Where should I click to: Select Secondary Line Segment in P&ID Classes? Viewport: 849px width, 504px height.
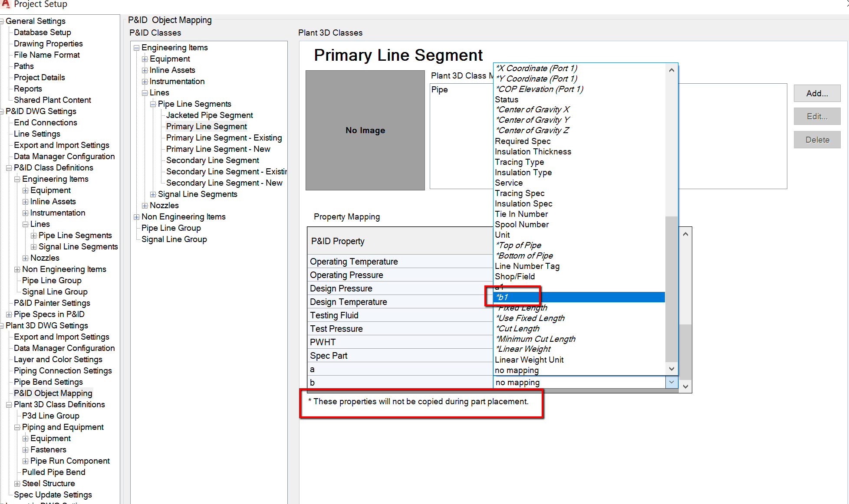(x=212, y=160)
